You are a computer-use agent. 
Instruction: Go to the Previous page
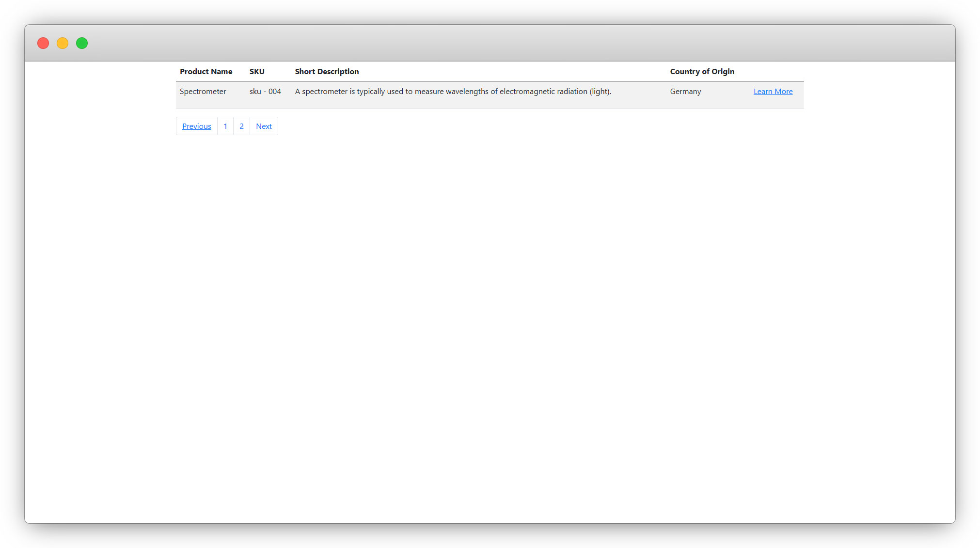[196, 126]
